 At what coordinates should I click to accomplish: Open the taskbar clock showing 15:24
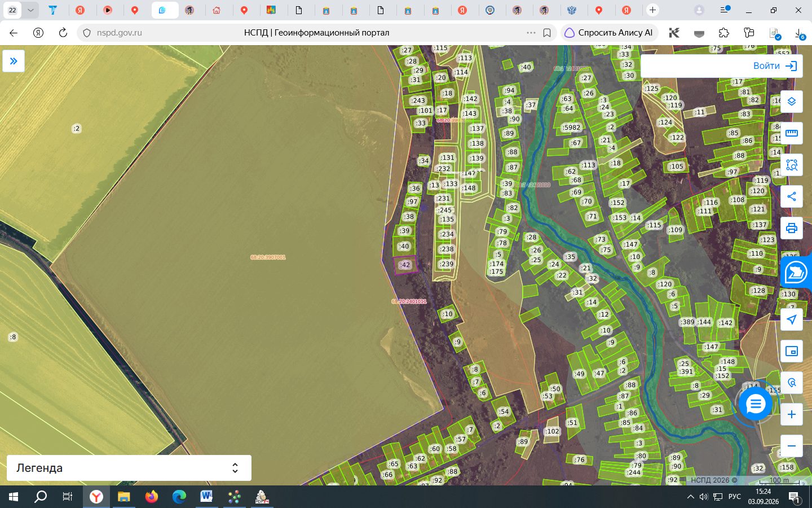click(x=764, y=497)
